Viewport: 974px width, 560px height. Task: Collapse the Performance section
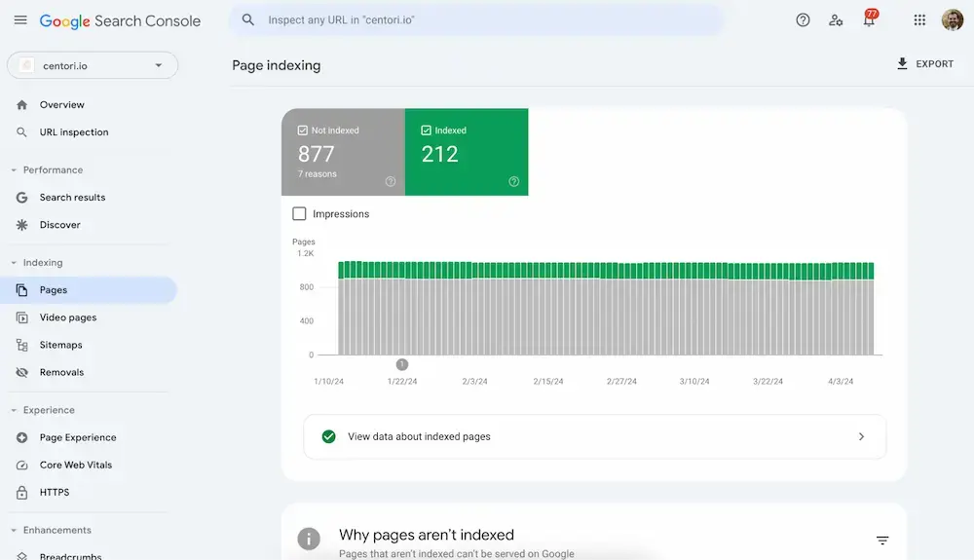pos(14,170)
